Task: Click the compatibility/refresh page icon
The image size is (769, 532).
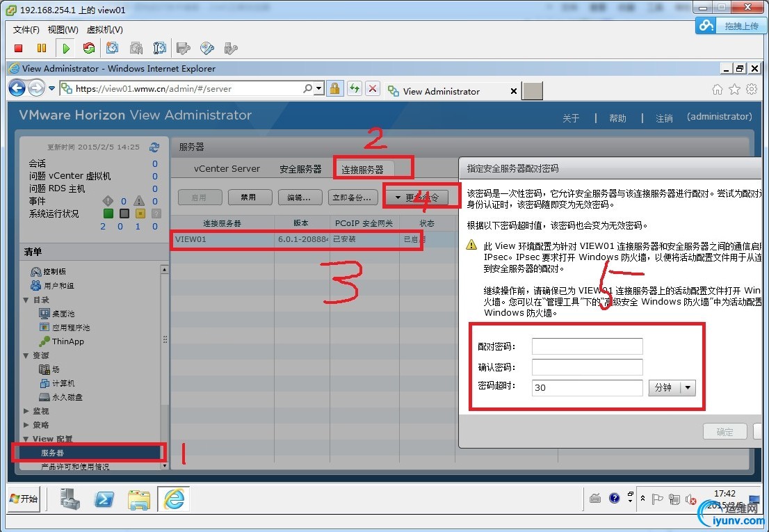Action: point(354,89)
